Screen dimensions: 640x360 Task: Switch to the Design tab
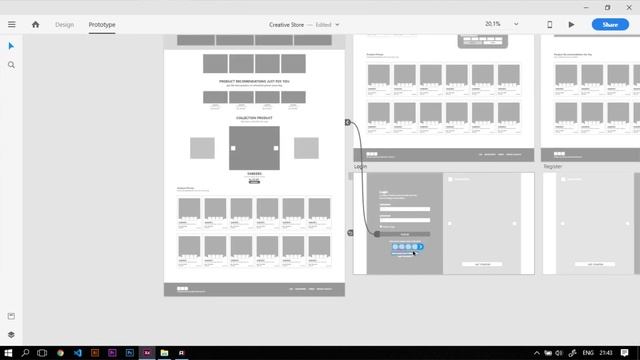point(64,24)
